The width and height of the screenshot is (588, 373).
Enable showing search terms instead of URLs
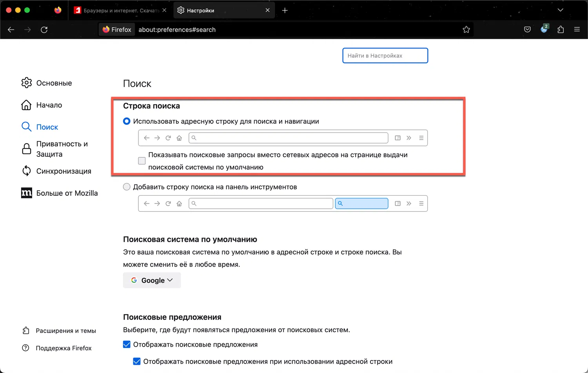click(x=142, y=161)
